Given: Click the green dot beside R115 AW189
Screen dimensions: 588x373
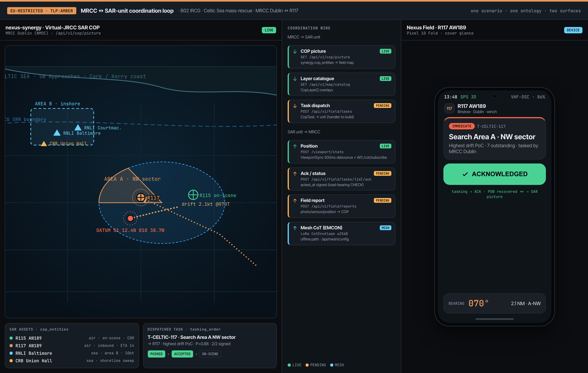Looking at the screenshot, I should click(11, 338).
